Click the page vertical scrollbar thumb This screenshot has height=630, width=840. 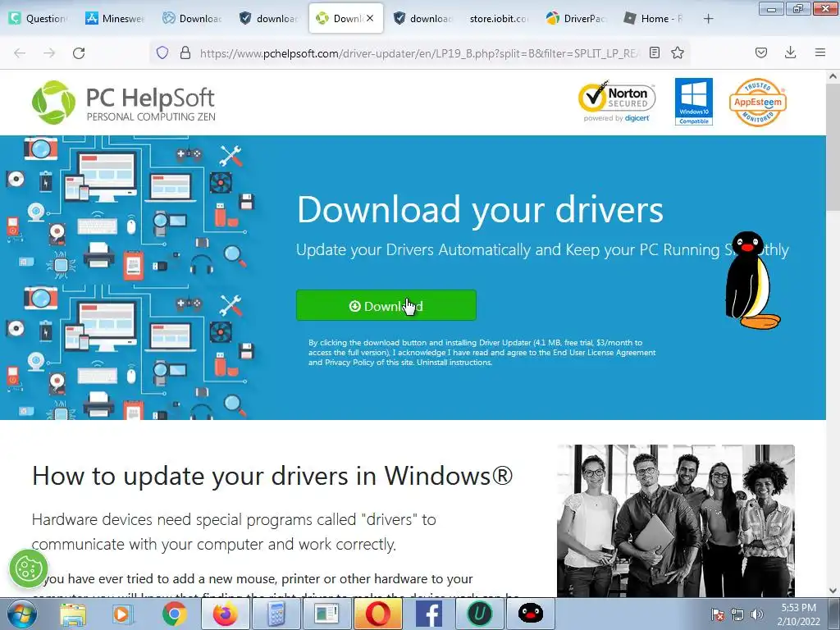833,148
